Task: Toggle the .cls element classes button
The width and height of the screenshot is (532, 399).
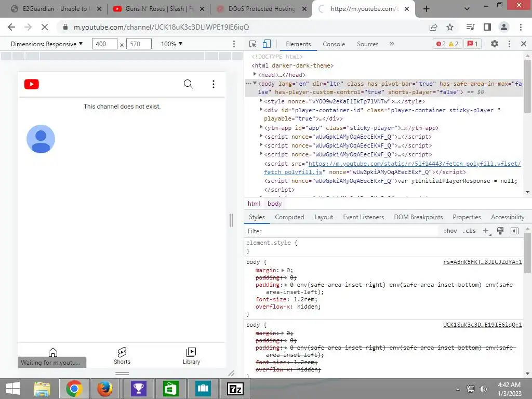Action: (x=469, y=231)
